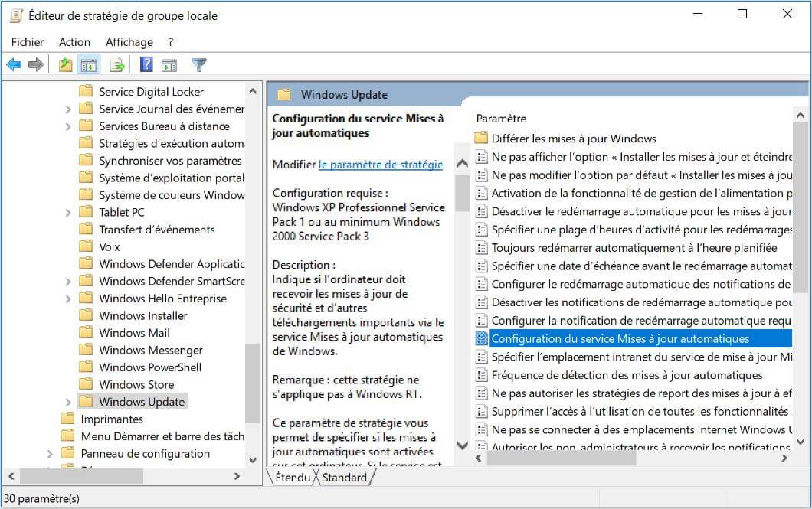This screenshot has width=812, height=509.
Task: Select Service Digital Locker tree item
Action: pyautogui.click(x=151, y=92)
